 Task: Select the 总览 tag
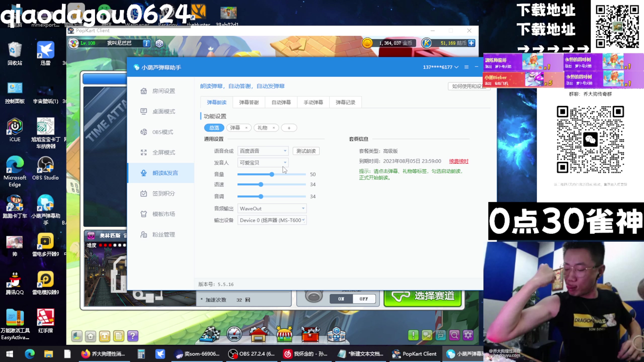214,128
